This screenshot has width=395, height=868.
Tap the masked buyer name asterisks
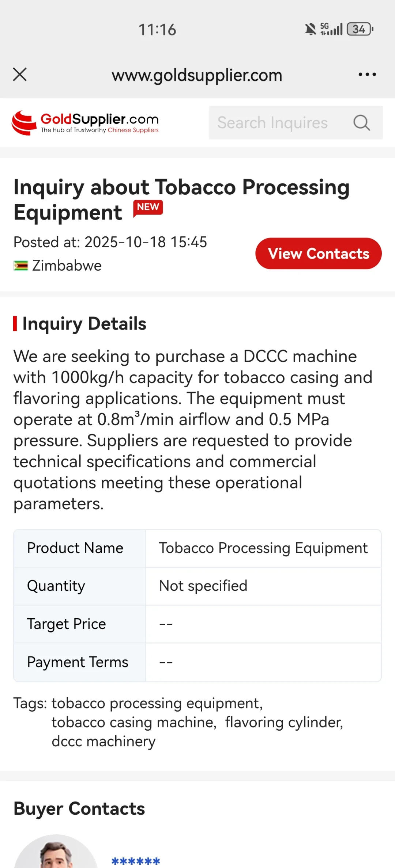[136, 861]
